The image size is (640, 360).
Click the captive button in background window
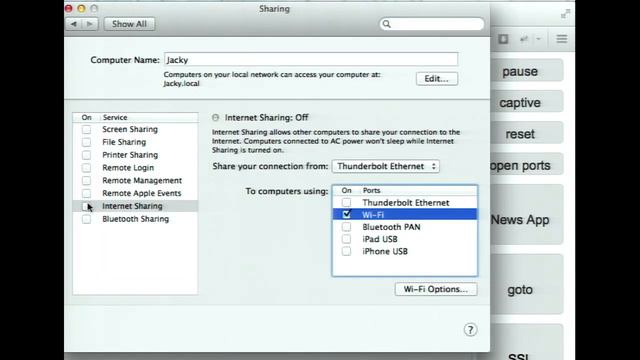click(x=527, y=102)
